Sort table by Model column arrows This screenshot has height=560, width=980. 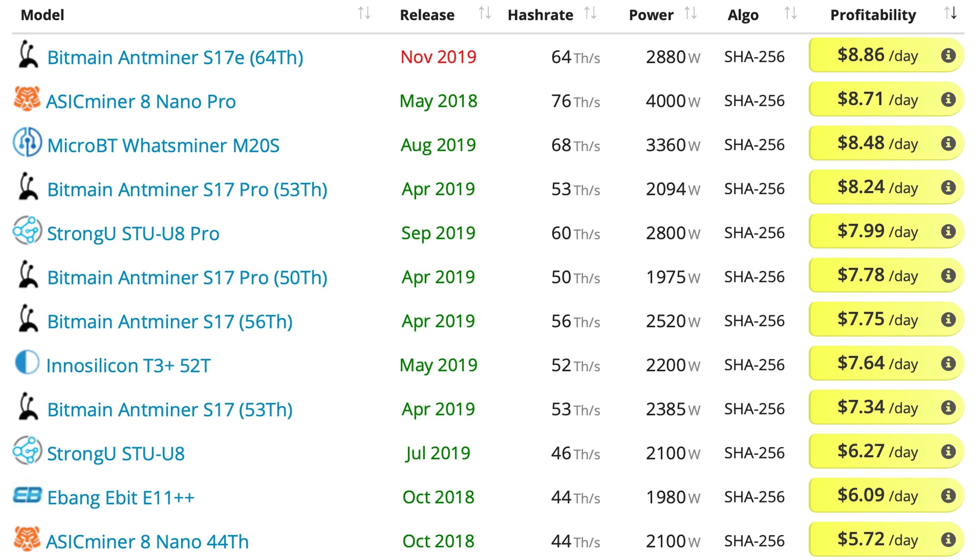364,13
